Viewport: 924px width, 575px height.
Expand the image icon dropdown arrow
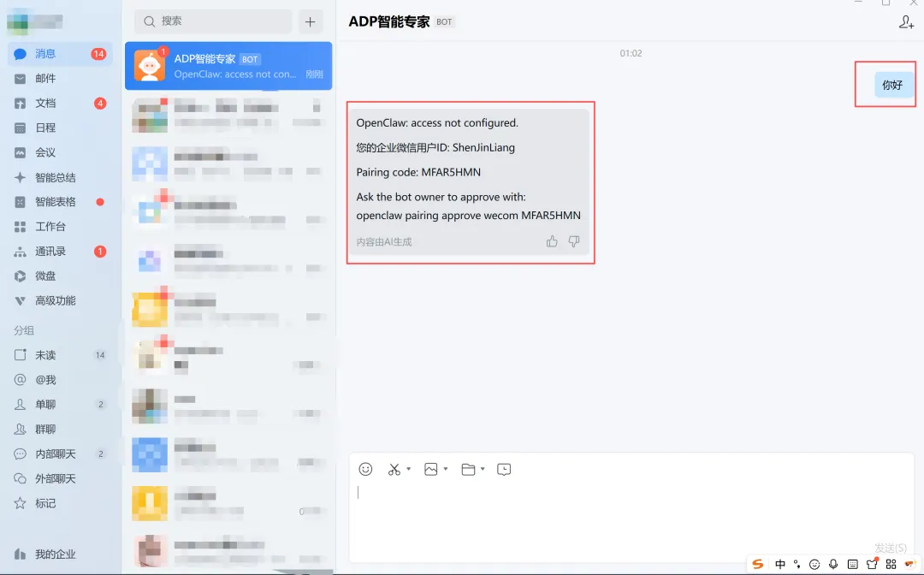pos(446,470)
